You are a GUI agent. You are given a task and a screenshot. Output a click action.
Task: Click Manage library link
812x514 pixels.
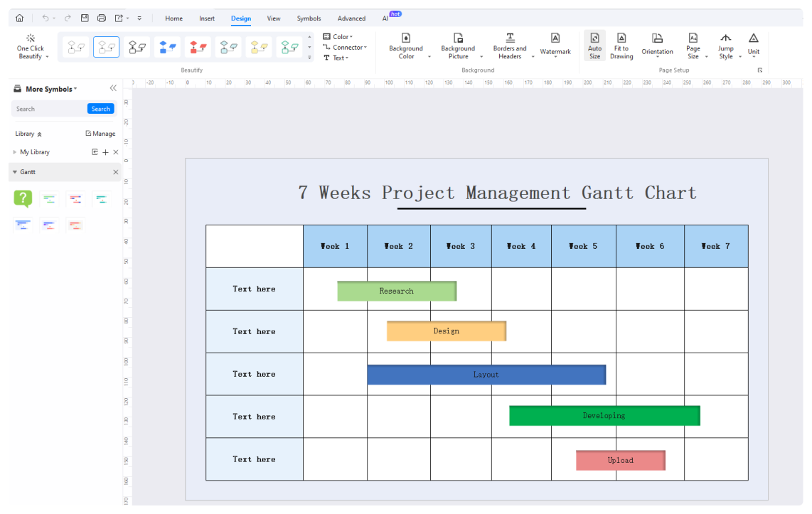click(x=100, y=134)
